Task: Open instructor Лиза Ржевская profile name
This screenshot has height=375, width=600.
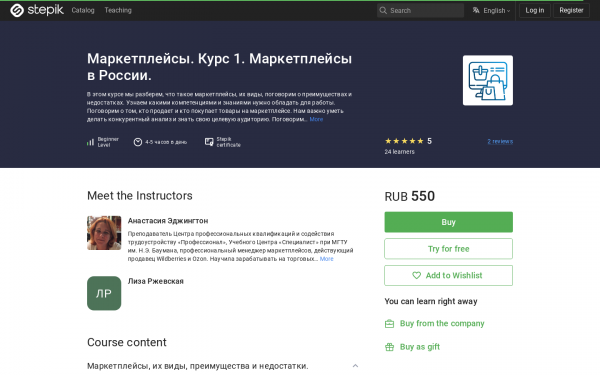Action: [x=156, y=281]
